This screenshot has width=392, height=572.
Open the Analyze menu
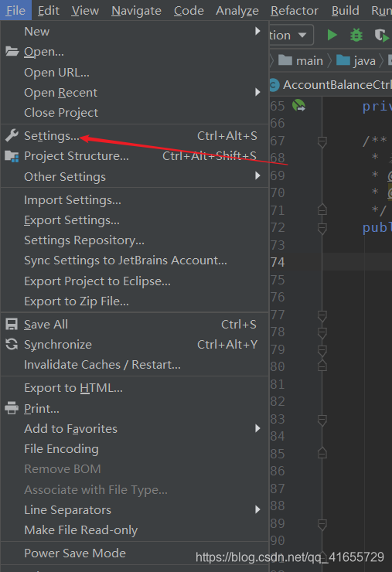click(237, 11)
